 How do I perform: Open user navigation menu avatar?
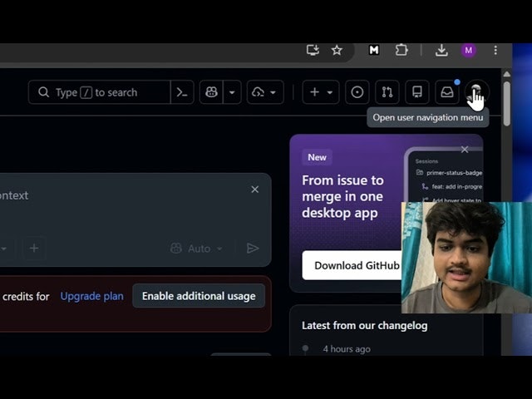(x=476, y=92)
